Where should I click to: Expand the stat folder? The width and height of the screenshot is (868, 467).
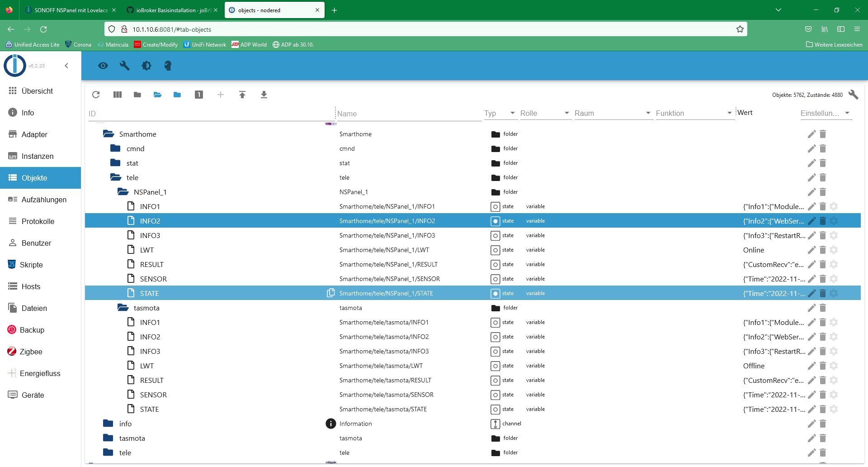tap(115, 163)
